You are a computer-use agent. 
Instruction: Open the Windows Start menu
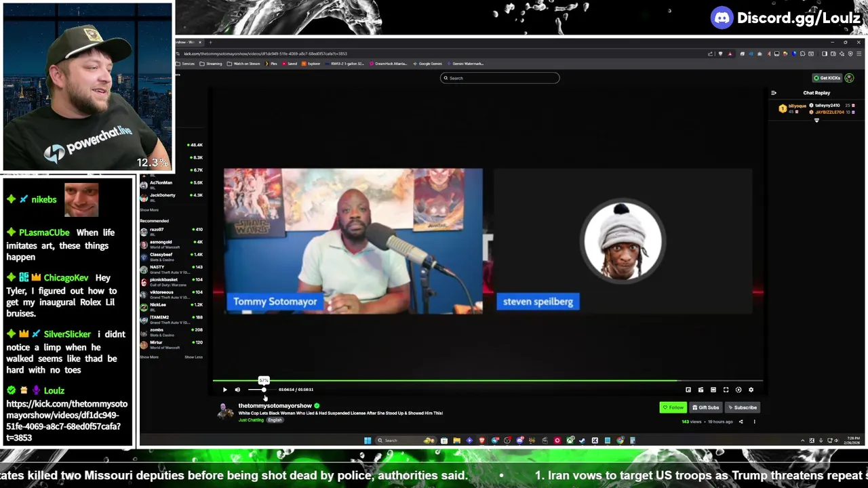[x=368, y=441]
